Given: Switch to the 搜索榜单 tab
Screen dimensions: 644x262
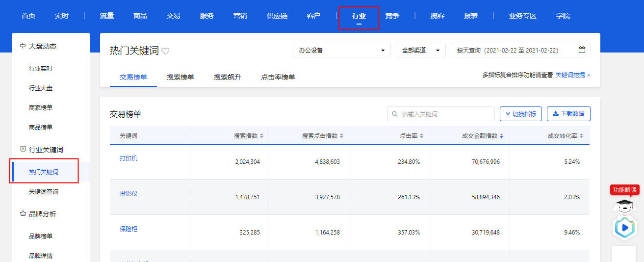Looking at the screenshot, I should [180, 77].
